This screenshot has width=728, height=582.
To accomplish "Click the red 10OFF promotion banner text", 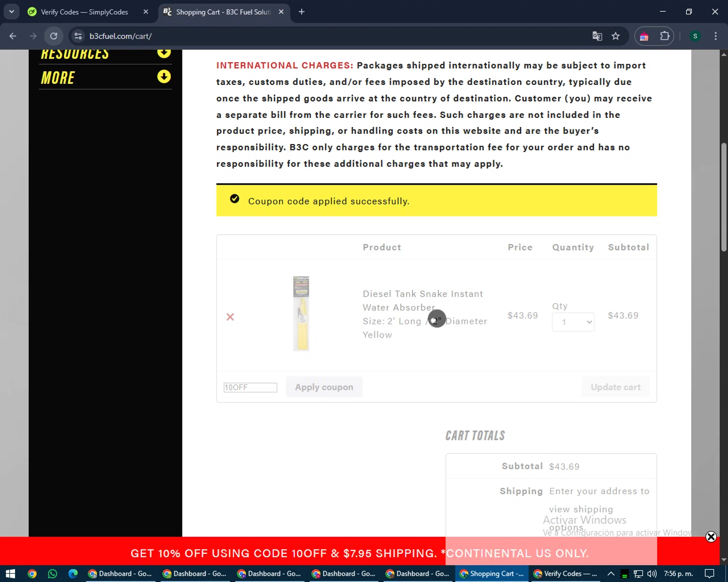I will tap(360, 553).
